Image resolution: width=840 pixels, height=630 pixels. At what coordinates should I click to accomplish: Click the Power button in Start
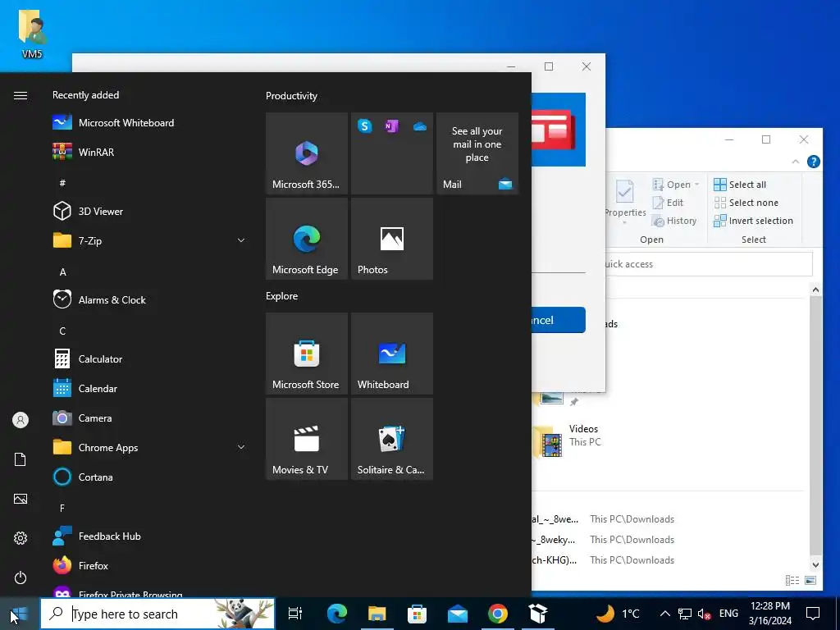point(21,577)
